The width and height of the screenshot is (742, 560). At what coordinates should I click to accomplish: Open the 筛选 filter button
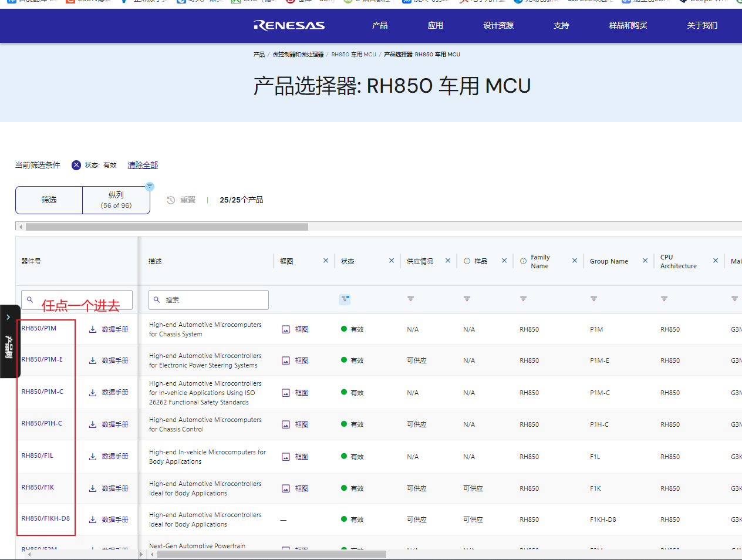49,200
